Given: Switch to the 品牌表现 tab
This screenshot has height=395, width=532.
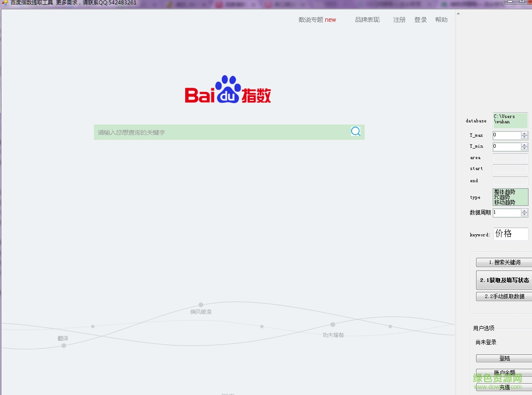Looking at the screenshot, I should tap(367, 20).
